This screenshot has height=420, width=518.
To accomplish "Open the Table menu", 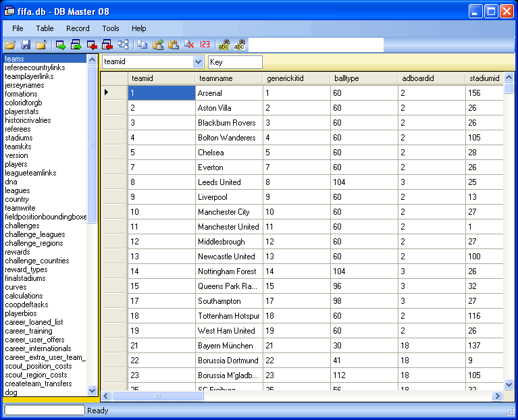I will pyautogui.click(x=45, y=28).
